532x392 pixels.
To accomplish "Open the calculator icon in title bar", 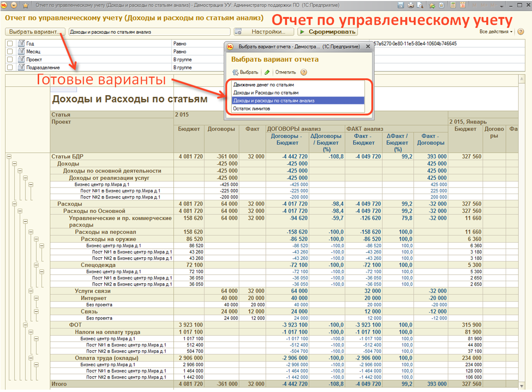I will 453,5.
